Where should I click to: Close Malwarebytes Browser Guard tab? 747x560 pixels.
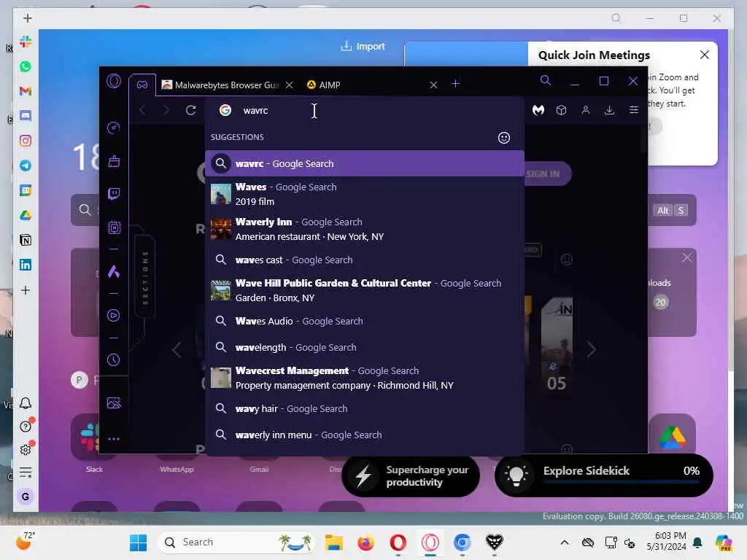click(x=289, y=85)
